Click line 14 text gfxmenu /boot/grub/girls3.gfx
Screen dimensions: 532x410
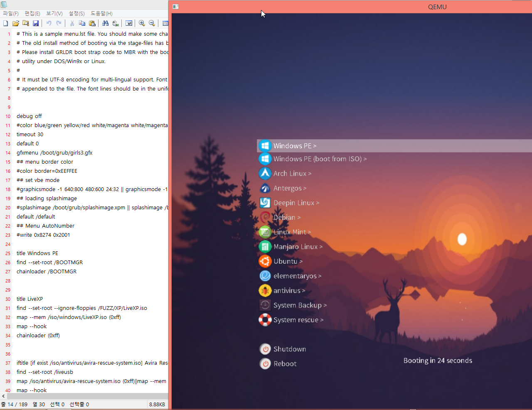54,152
